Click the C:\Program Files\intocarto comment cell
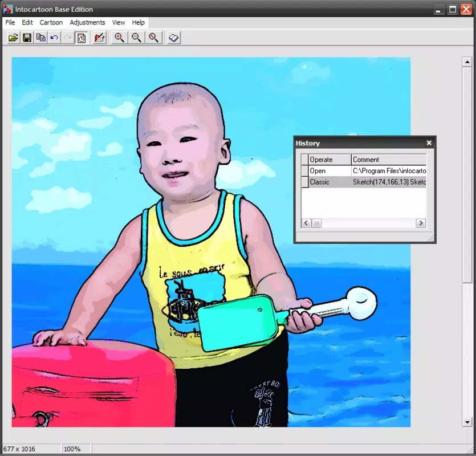The width and height of the screenshot is (476, 456). (389, 171)
